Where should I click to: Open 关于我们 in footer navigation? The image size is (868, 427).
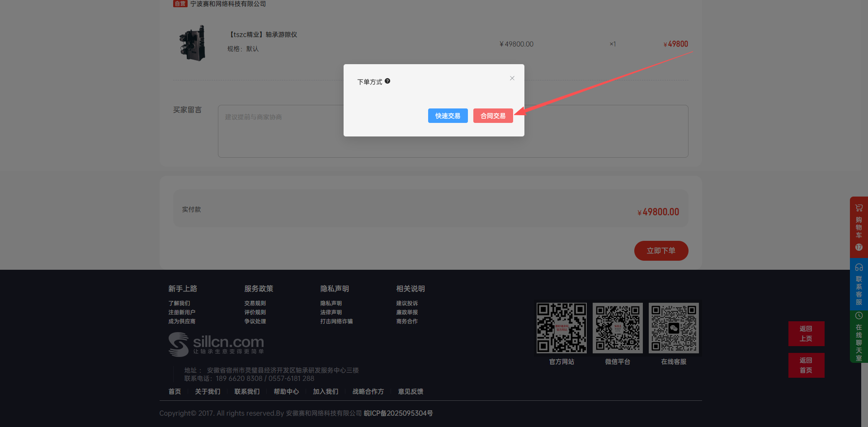click(x=208, y=391)
